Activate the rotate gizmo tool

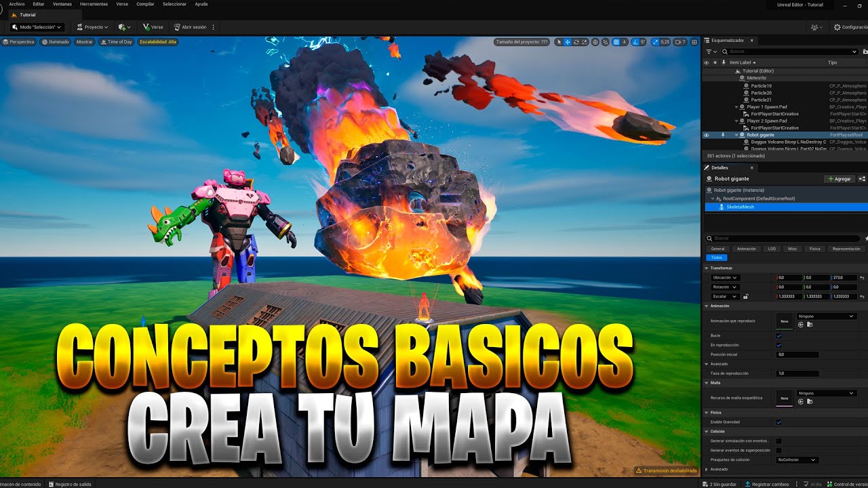576,42
